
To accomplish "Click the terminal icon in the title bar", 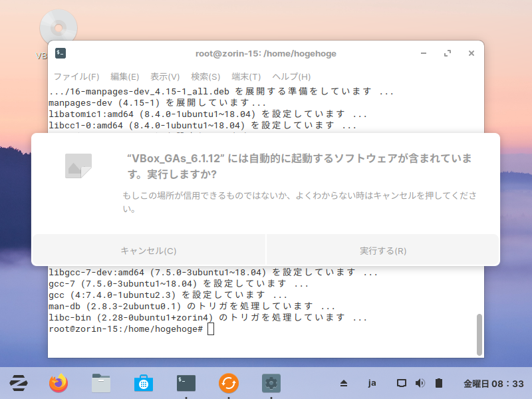I will coord(61,53).
